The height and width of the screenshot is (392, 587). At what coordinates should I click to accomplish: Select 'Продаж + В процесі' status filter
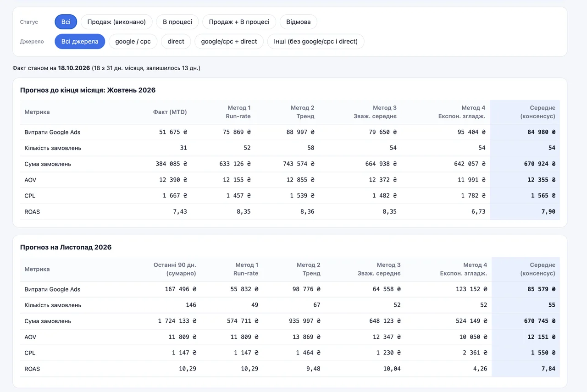pos(239,22)
